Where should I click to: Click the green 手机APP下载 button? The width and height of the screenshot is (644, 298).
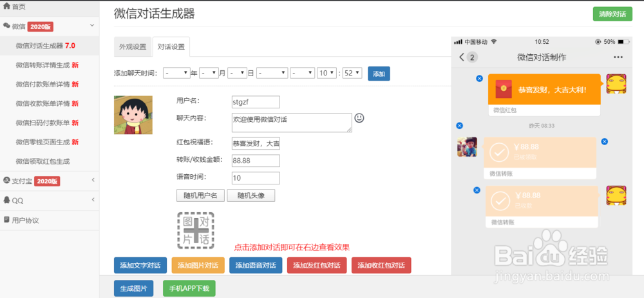coord(189,288)
